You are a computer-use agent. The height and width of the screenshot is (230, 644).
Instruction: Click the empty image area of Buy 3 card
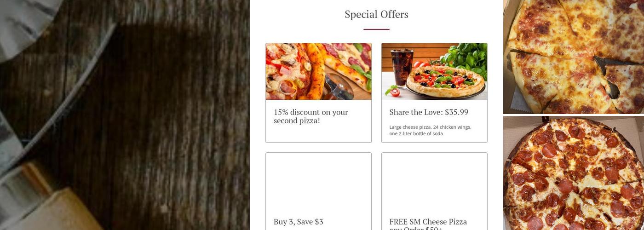click(318, 181)
